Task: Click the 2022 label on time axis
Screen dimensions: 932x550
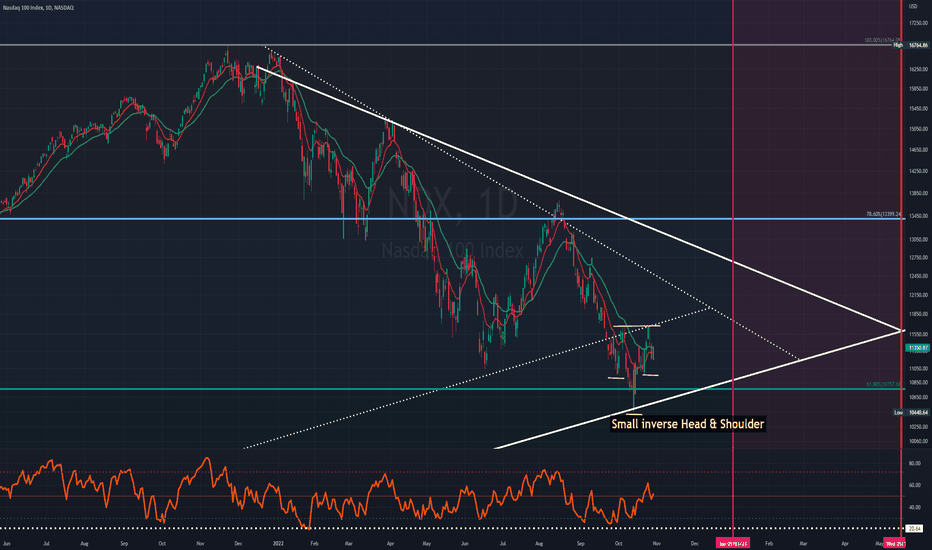Action: (278, 543)
